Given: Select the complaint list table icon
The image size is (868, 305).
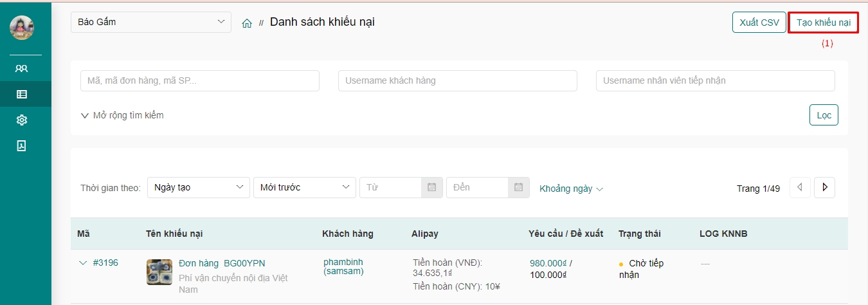Looking at the screenshot, I should (22, 94).
